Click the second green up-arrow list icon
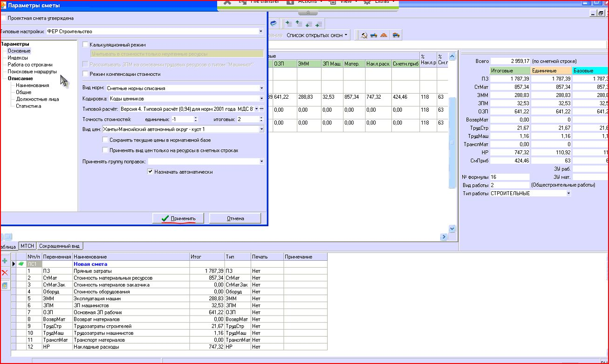 [299, 23]
